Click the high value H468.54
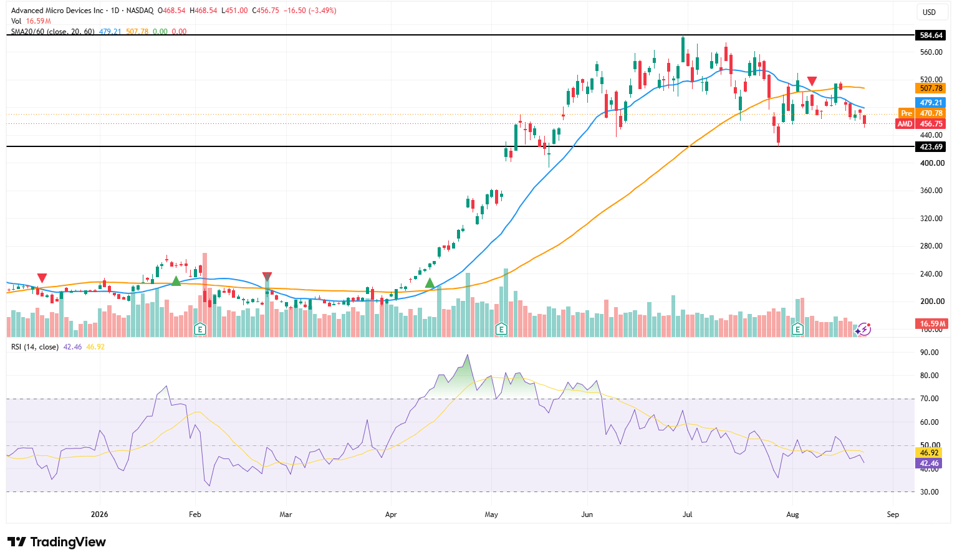The height and width of the screenshot is (560, 957). (x=203, y=11)
